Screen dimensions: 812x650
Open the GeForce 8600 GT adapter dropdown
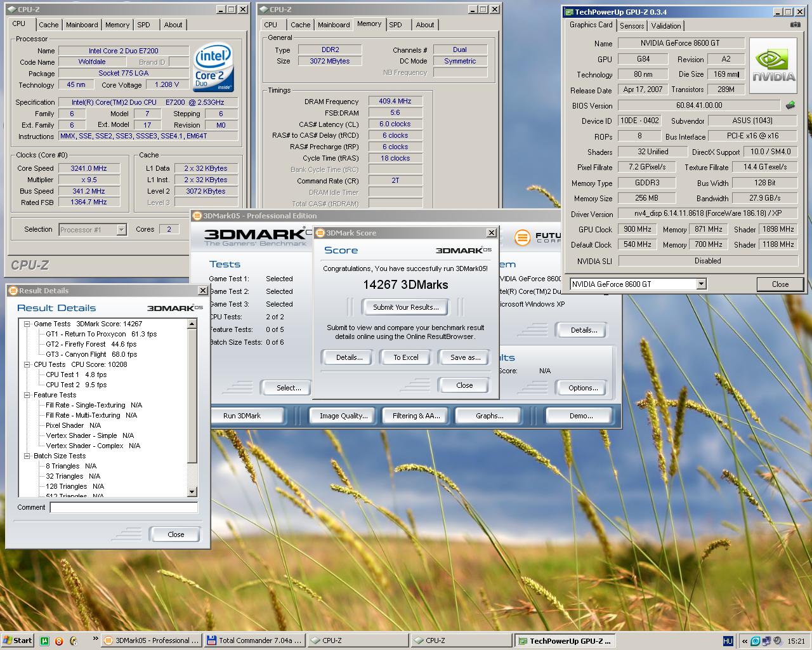tap(701, 284)
